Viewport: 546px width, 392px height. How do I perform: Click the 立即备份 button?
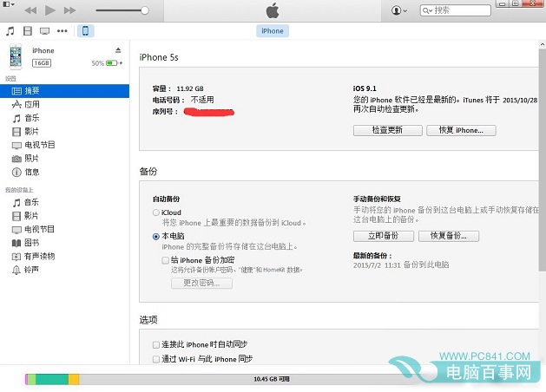[384, 236]
